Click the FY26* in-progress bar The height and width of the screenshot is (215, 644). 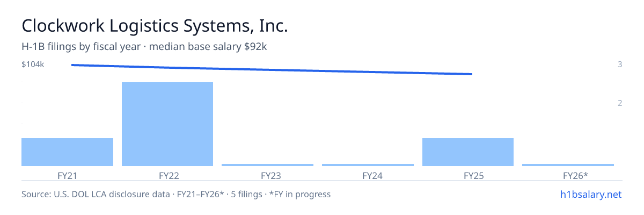[568, 165]
